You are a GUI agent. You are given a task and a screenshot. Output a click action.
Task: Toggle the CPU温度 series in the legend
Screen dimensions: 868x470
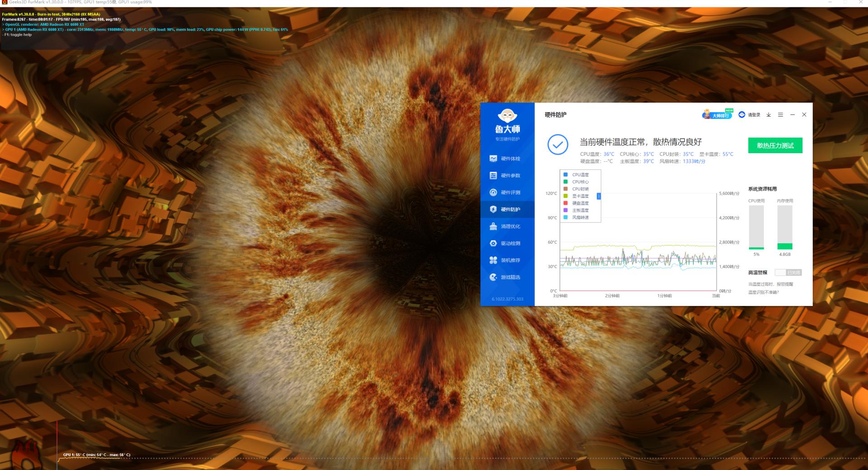577,174
